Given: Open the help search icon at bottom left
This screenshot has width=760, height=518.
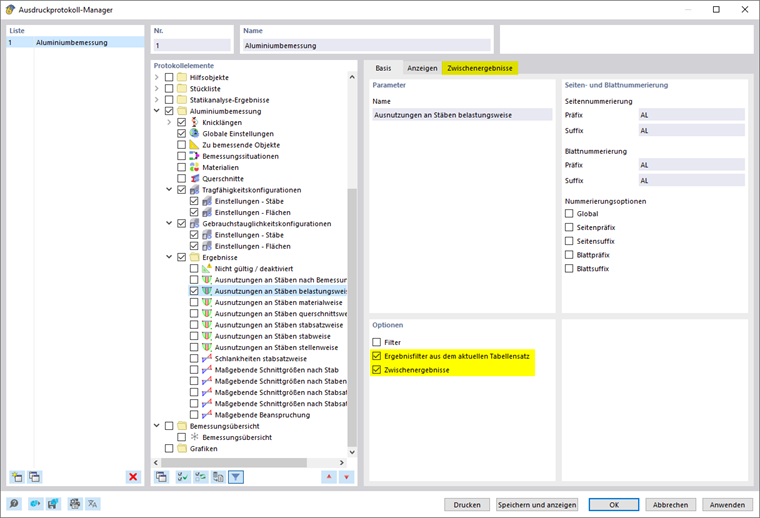Looking at the screenshot, I should click(x=14, y=504).
